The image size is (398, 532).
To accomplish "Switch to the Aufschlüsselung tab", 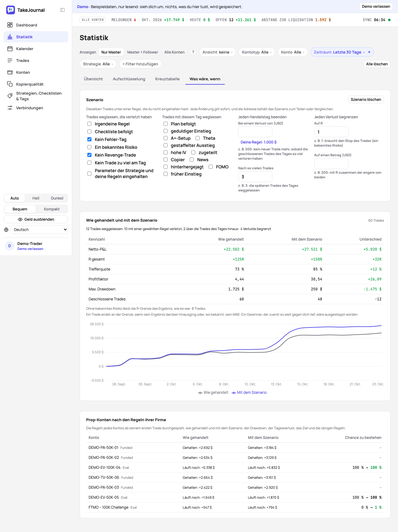I will (129, 79).
